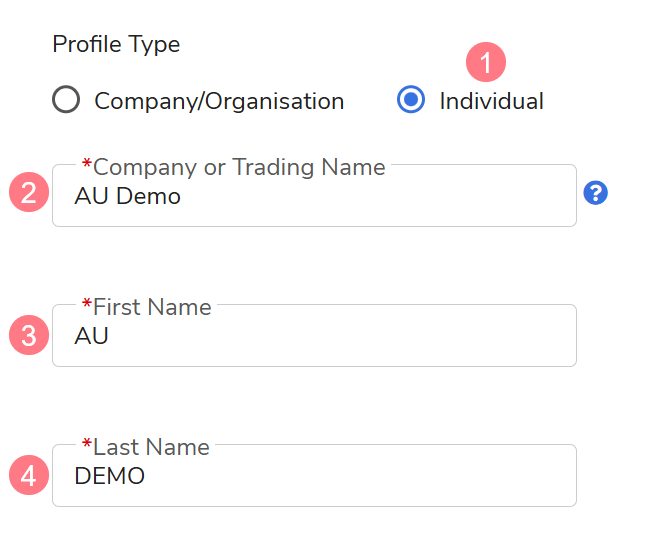Place cursor in the 'AU Demo' text

point(127,197)
